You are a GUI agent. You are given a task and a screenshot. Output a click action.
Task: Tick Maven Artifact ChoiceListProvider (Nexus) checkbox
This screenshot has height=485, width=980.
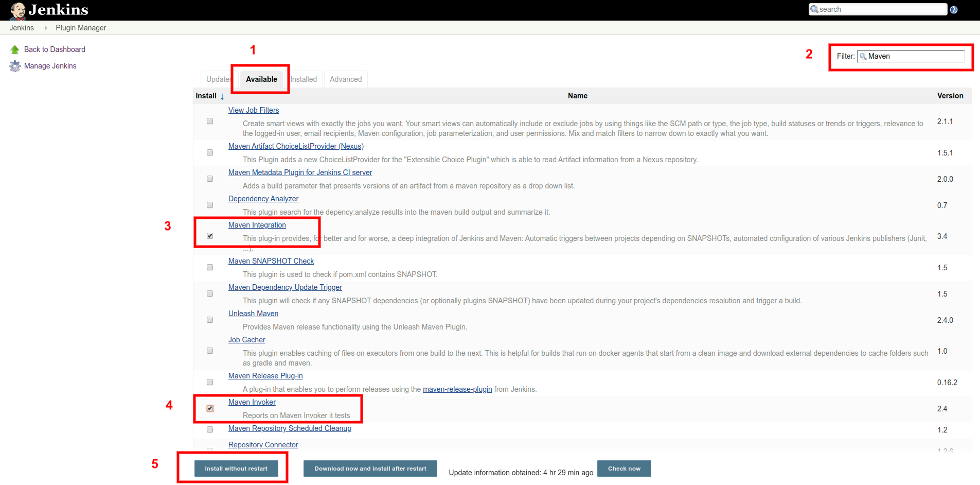pos(210,153)
